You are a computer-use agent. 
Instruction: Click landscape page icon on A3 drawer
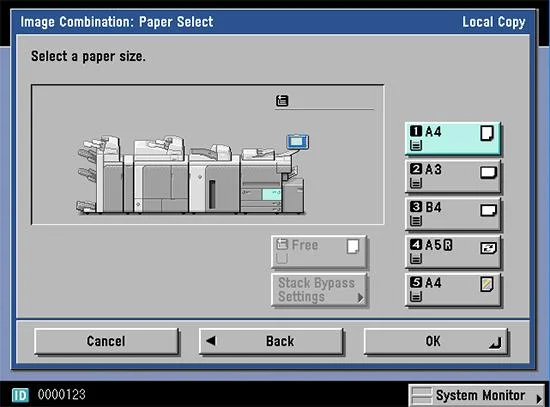(488, 173)
